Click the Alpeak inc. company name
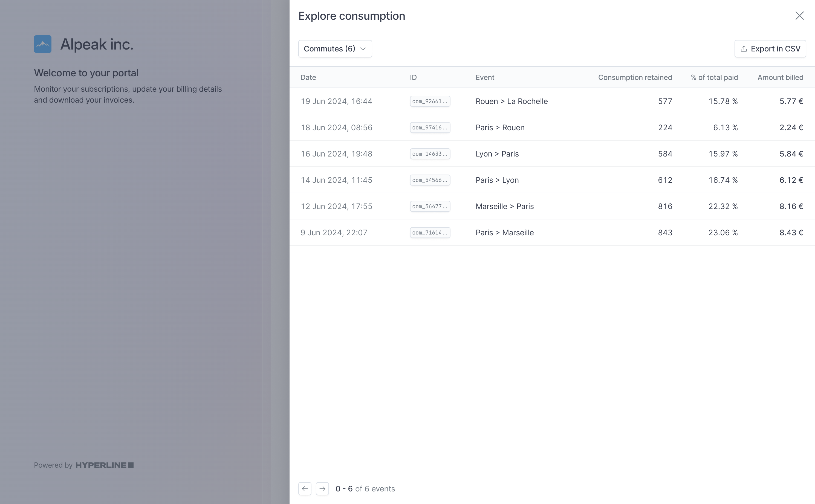Screen dimensions: 815x504 [x=97, y=44]
